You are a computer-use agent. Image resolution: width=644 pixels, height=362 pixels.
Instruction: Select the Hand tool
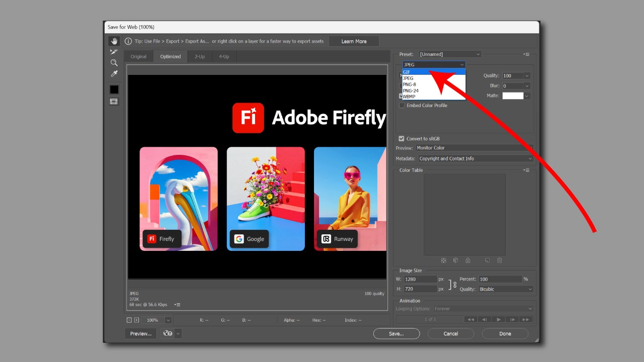click(114, 41)
